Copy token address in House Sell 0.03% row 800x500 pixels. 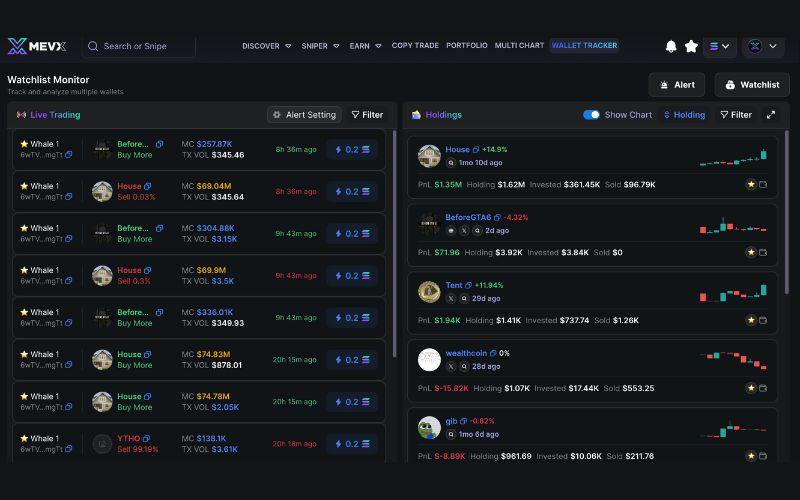click(x=147, y=186)
